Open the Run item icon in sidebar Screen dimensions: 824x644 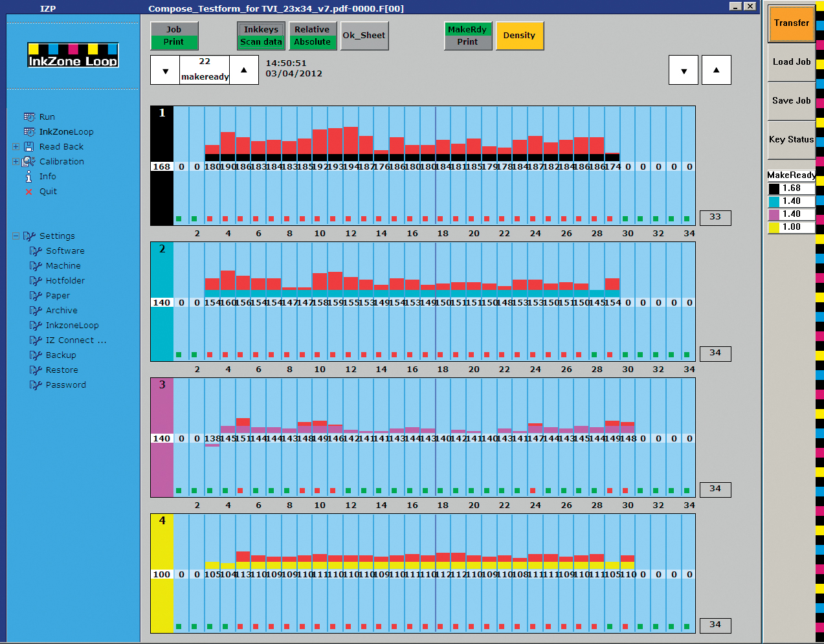tap(29, 117)
